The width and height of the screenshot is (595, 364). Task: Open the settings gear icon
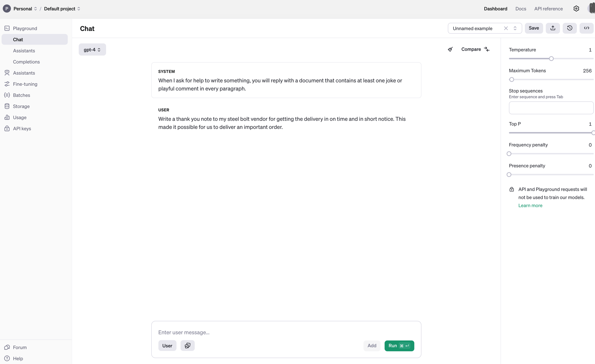pos(576,9)
